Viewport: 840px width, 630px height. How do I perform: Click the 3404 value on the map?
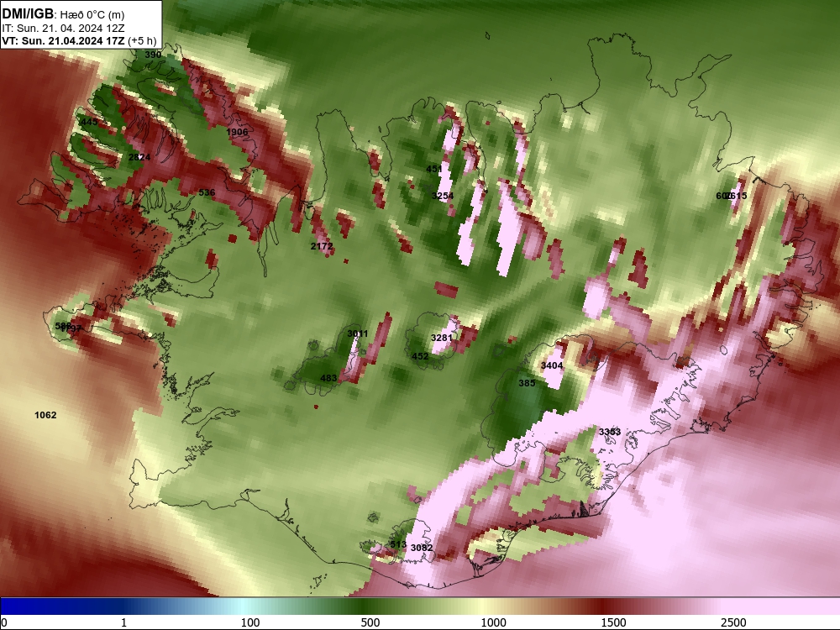coord(552,365)
